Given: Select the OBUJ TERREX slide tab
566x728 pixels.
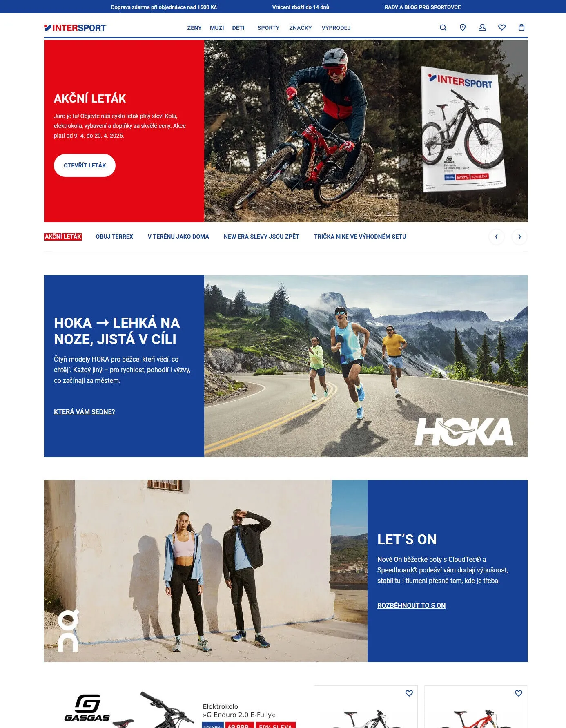Looking at the screenshot, I should 114,237.
